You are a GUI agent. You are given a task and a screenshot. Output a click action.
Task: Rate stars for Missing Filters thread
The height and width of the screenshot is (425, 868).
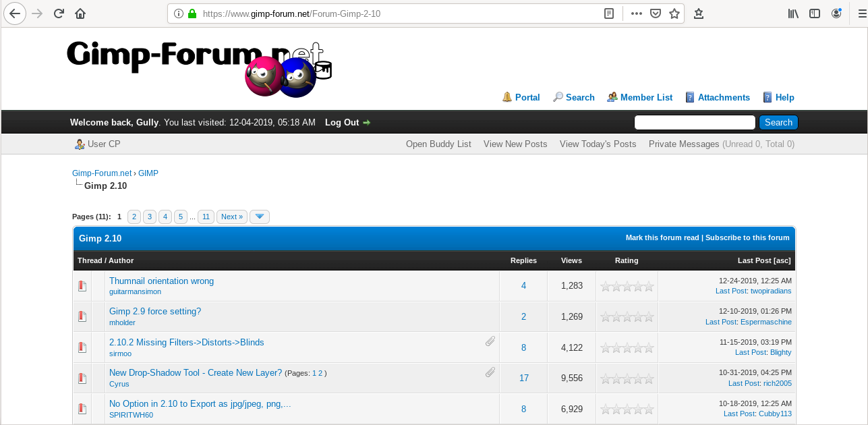627,348
